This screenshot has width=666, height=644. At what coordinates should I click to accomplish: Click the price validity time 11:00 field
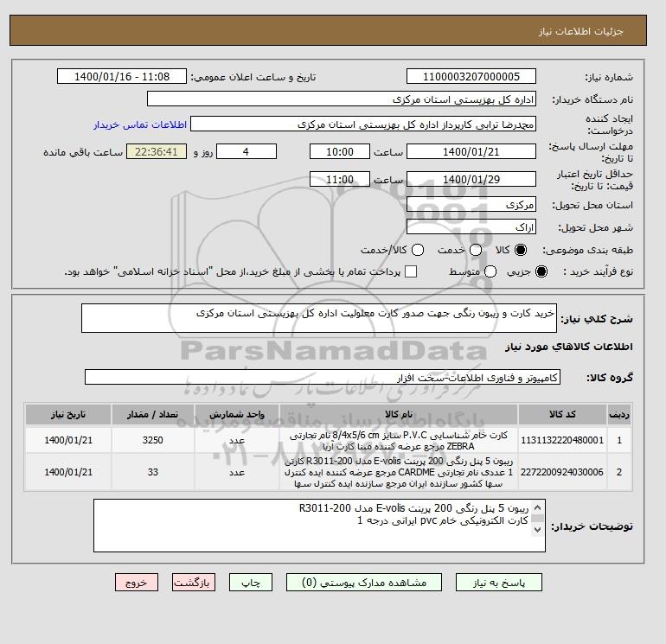tap(340, 179)
